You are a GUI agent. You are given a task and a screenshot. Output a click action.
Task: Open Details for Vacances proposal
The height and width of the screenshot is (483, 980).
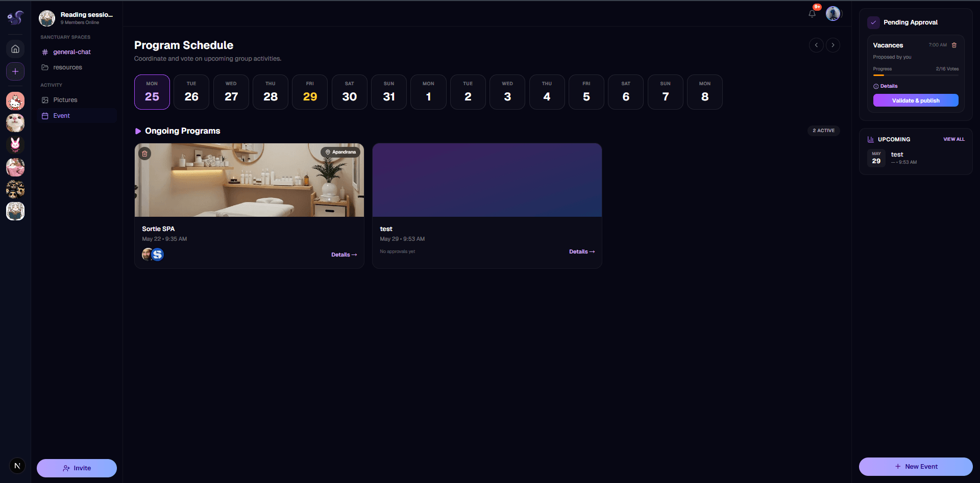tap(886, 86)
